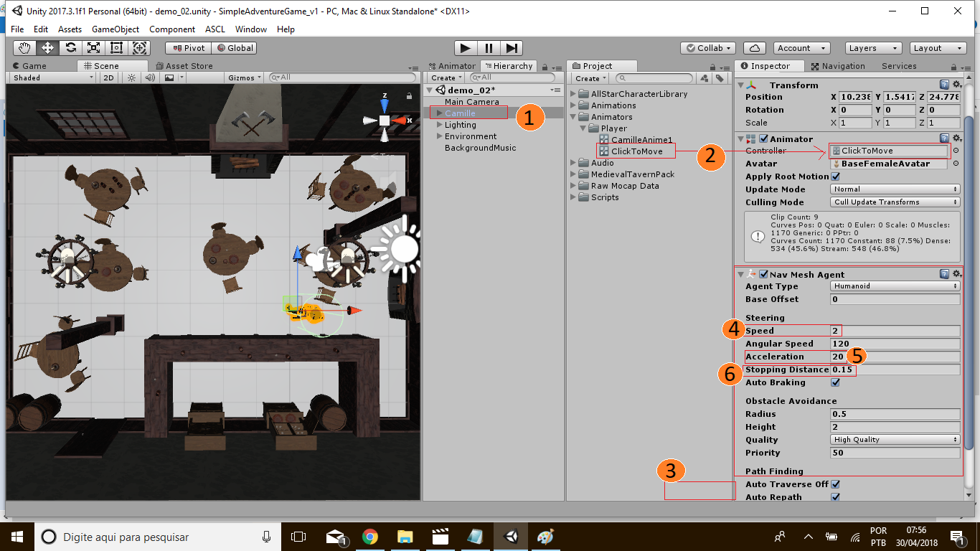Viewport: 980px width, 551px height.
Task: Click the Step frame button
Action: click(511, 47)
